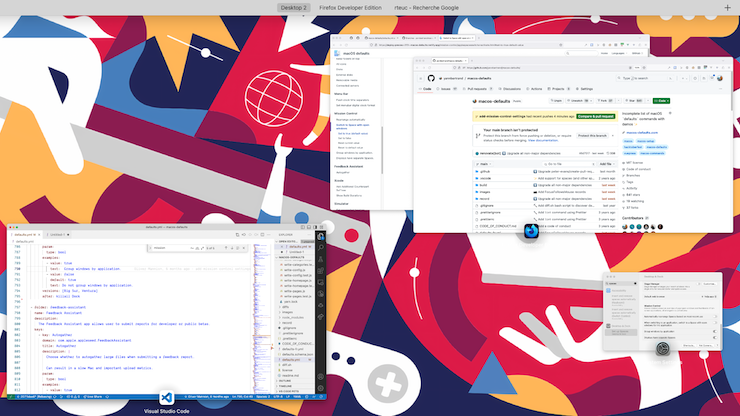Switch to Desktop 2 space
740x416 pixels.
click(294, 8)
